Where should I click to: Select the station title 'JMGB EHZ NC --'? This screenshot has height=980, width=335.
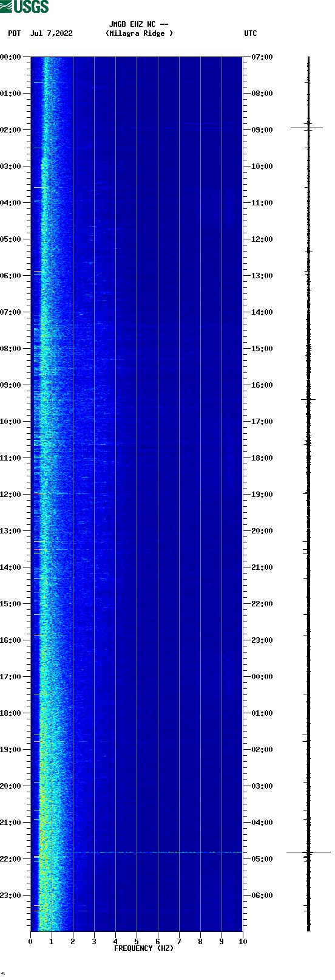[x=139, y=24]
